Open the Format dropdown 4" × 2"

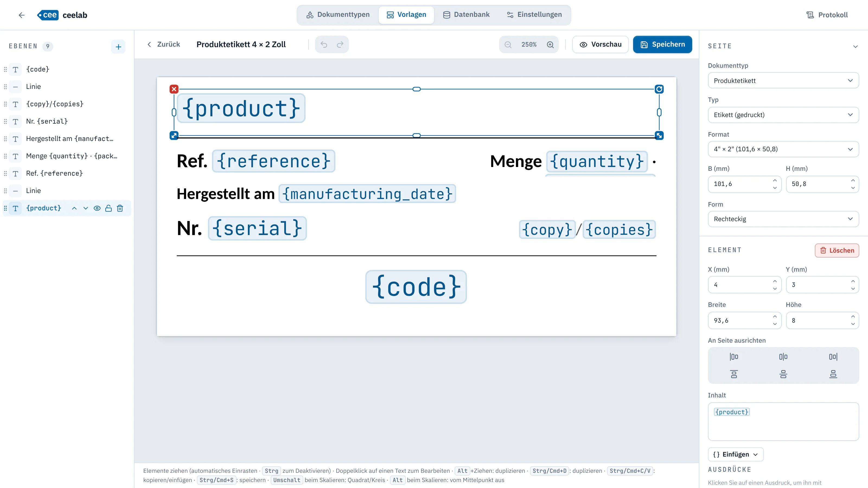(x=783, y=149)
